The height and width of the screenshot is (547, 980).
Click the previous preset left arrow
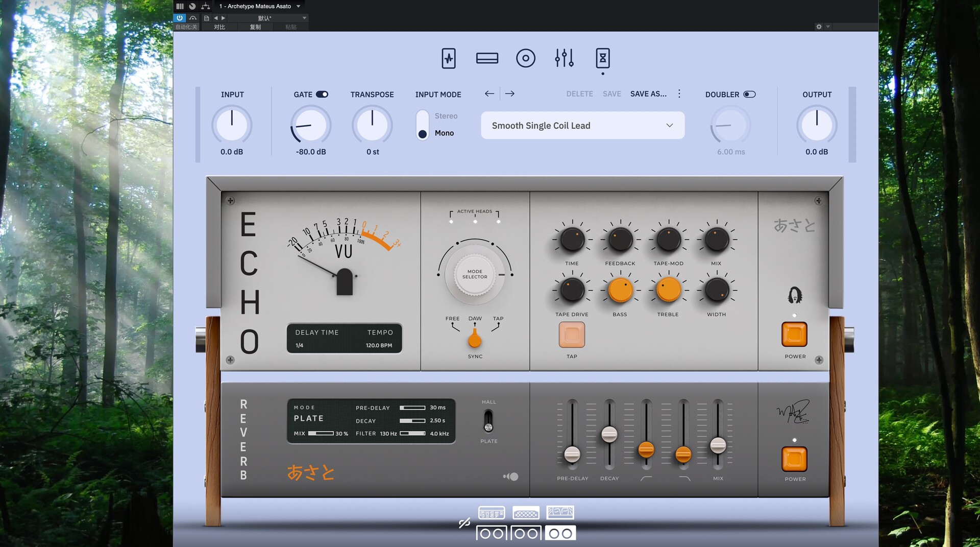pyautogui.click(x=489, y=93)
